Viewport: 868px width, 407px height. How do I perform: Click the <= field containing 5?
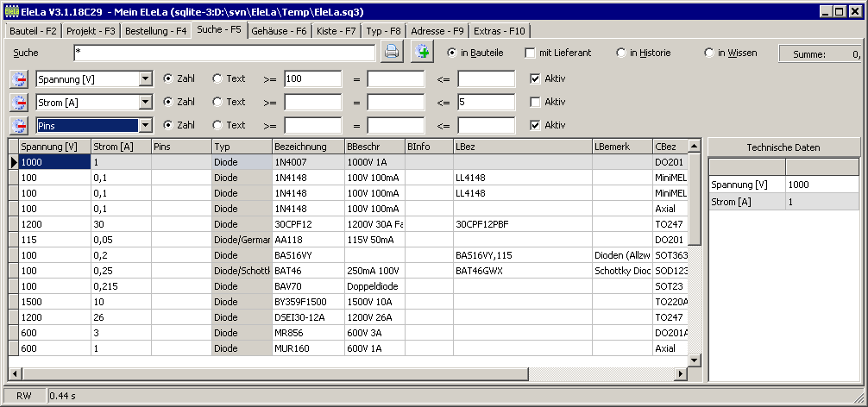(486, 103)
